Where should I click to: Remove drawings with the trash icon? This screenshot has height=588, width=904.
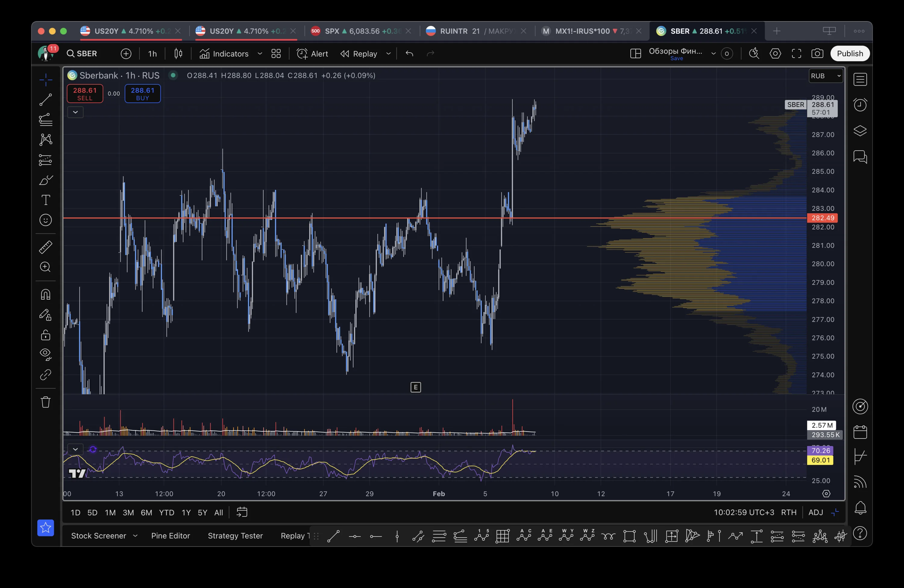(46, 402)
